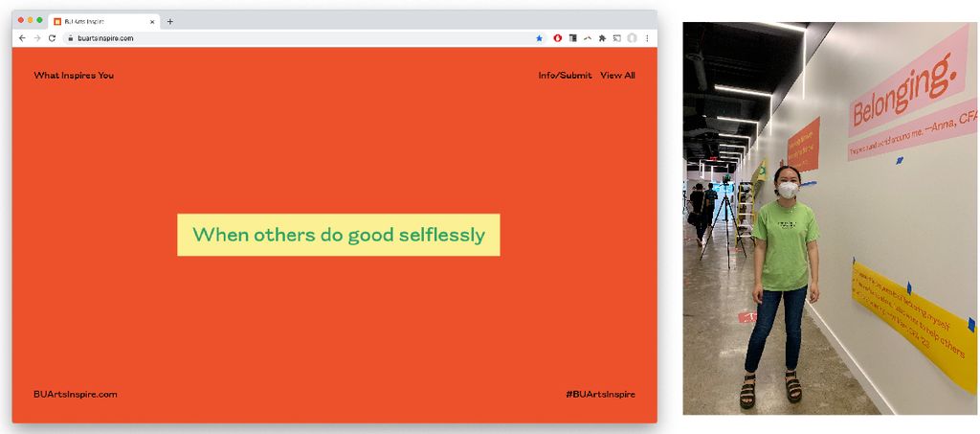Image resolution: width=980 pixels, height=434 pixels.
Task: Open a new tab with plus button
Action: point(170,21)
